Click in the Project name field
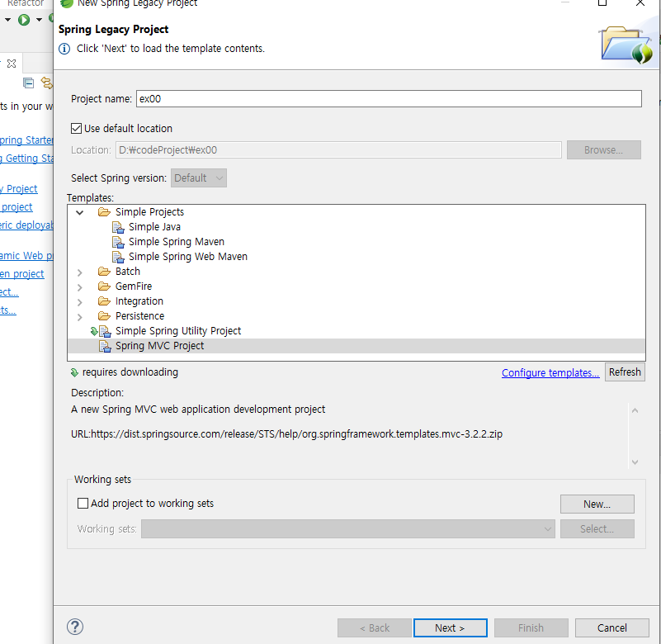 tap(389, 99)
